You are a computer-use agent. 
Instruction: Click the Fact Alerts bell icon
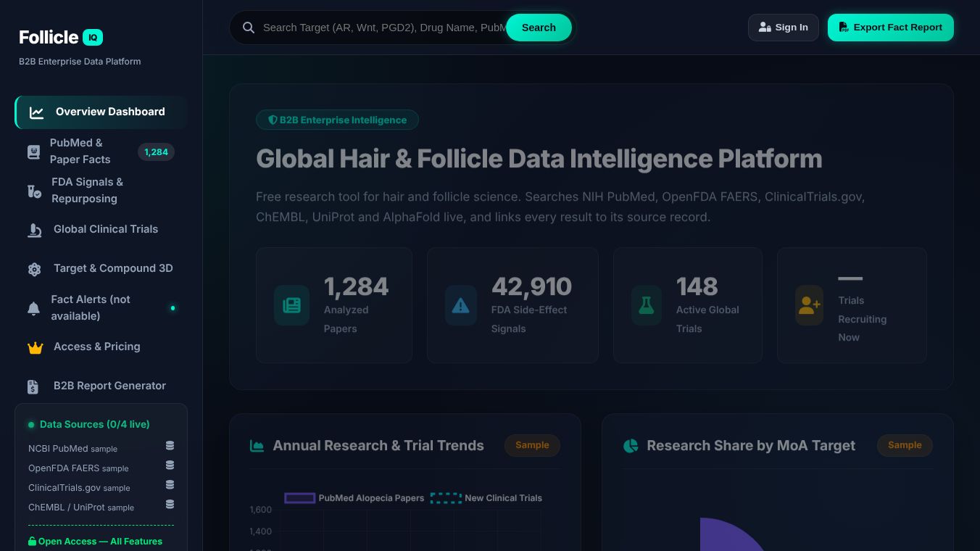[x=33, y=308]
